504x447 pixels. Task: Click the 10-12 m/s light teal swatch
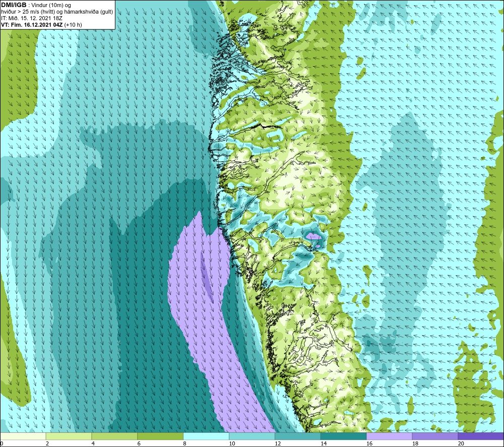[x=252, y=436]
